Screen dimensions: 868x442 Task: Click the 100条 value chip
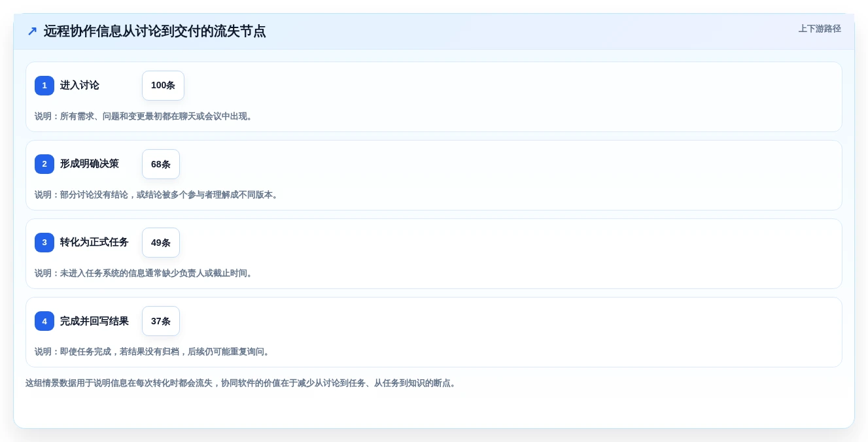click(163, 86)
